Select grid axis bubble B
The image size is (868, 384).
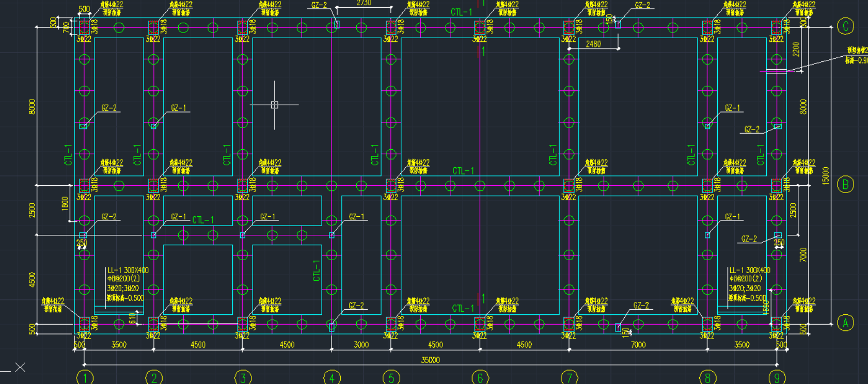(845, 184)
